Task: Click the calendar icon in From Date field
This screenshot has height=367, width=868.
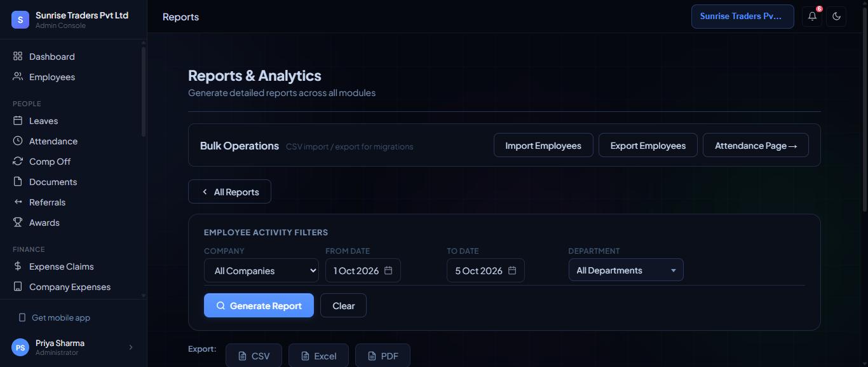Action: [388, 270]
